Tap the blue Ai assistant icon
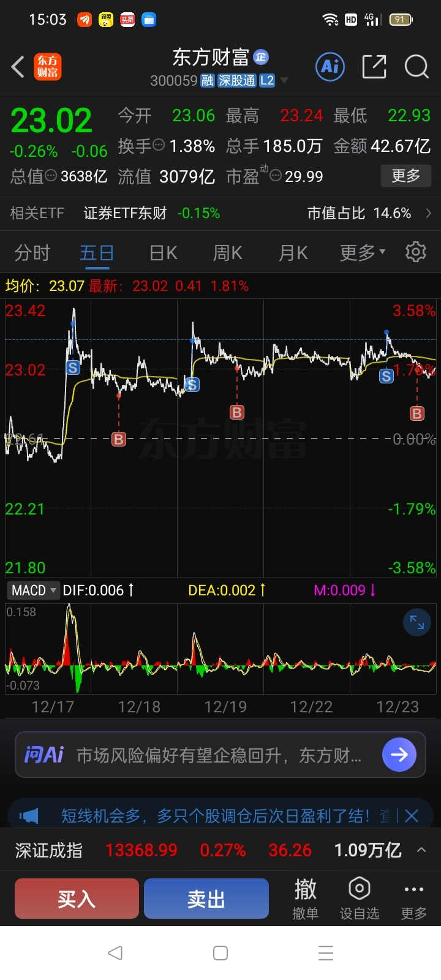Viewport: 441px width, 980px height. (330, 66)
